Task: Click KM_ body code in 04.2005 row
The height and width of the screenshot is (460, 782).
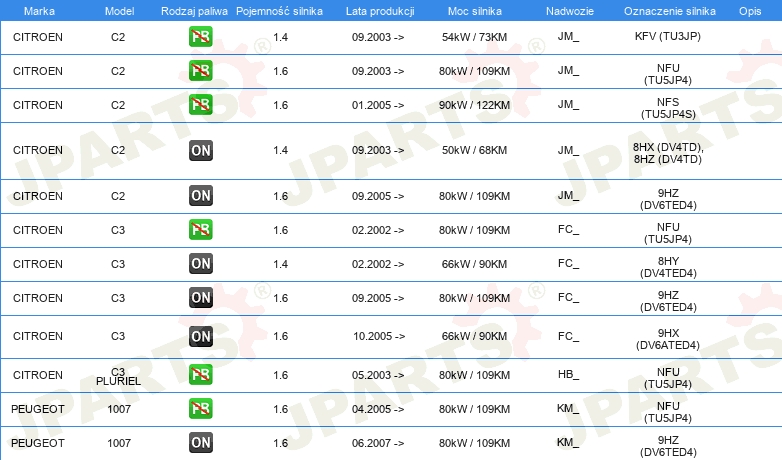Action: coord(568,409)
